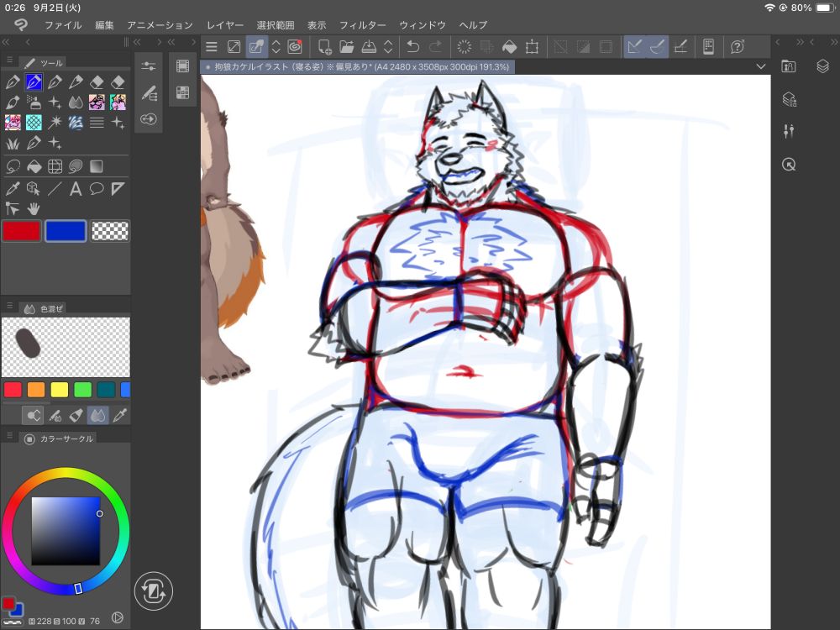Open the color circle palette menu

coord(9,436)
